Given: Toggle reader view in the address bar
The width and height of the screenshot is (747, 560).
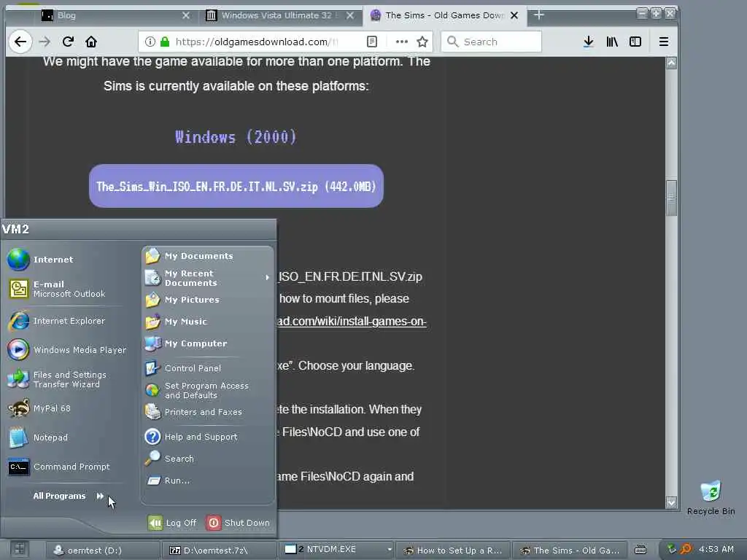Looking at the screenshot, I should click(371, 42).
